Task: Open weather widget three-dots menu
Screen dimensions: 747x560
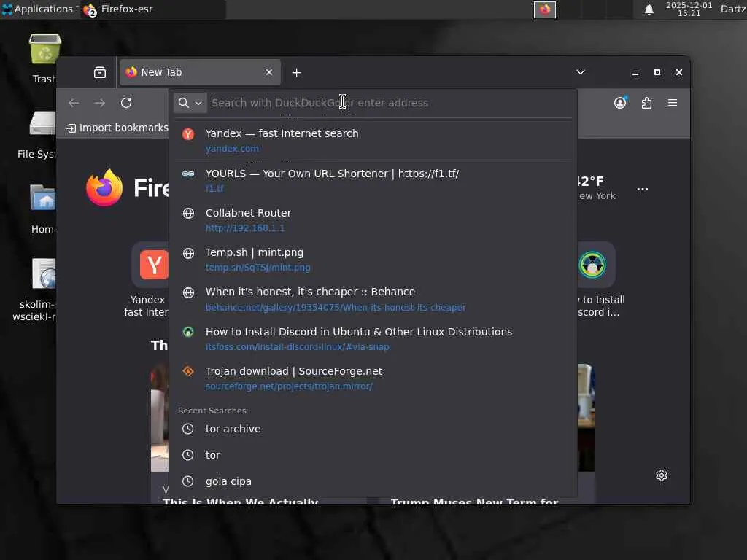Action: pyautogui.click(x=643, y=189)
